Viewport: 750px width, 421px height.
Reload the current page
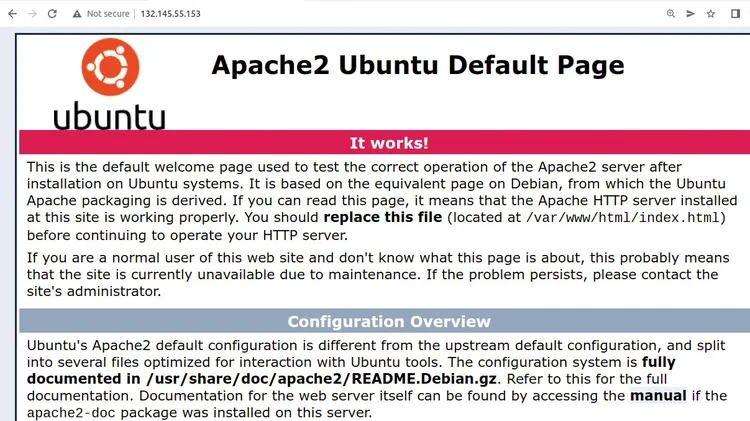tap(52, 14)
